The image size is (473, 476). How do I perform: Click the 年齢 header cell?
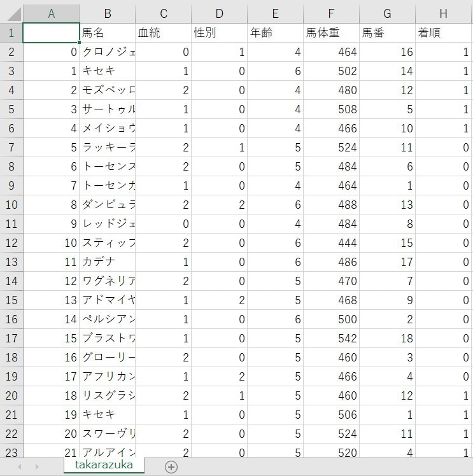pyautogui.click(x=276, y=33)
